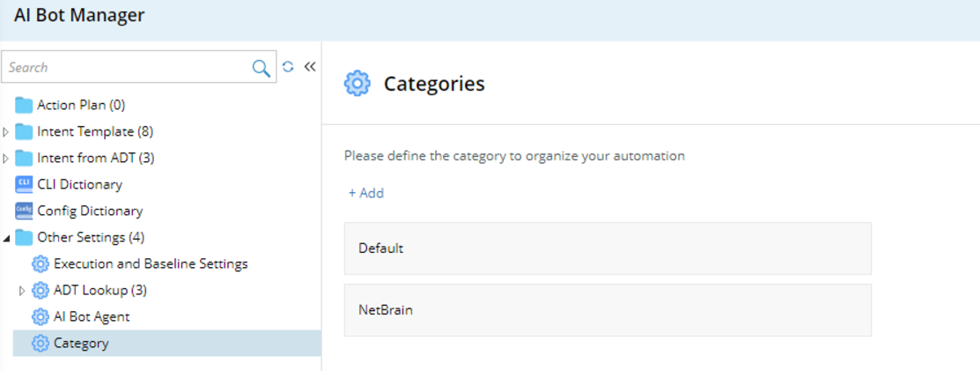Collapse the Other Settings folder
Viewport: 980px width, 371px height.
tap(7, 238)
